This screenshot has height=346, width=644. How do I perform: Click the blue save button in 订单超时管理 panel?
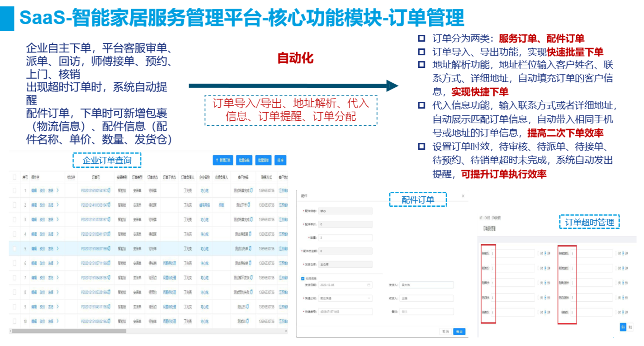coord(623,327)
